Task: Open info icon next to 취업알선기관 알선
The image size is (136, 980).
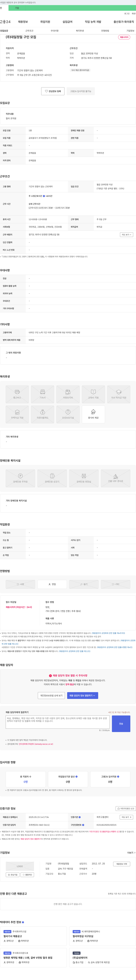Action: pos(77,776)
